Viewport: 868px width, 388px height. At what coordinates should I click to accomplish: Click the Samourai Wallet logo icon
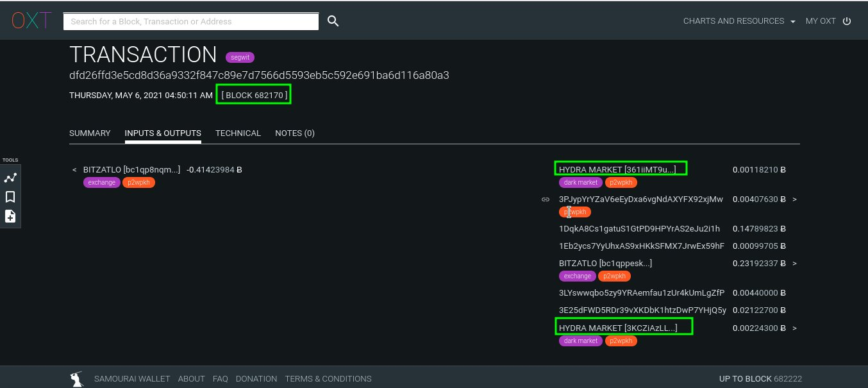76,378
